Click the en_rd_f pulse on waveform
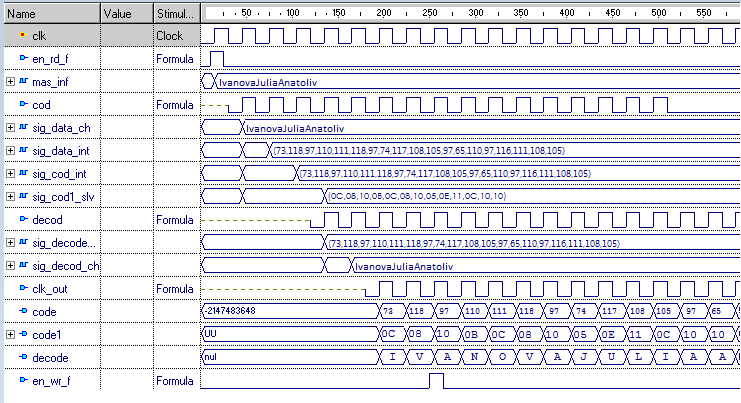Viewport: 741px width, 403px height. [216, 59]
